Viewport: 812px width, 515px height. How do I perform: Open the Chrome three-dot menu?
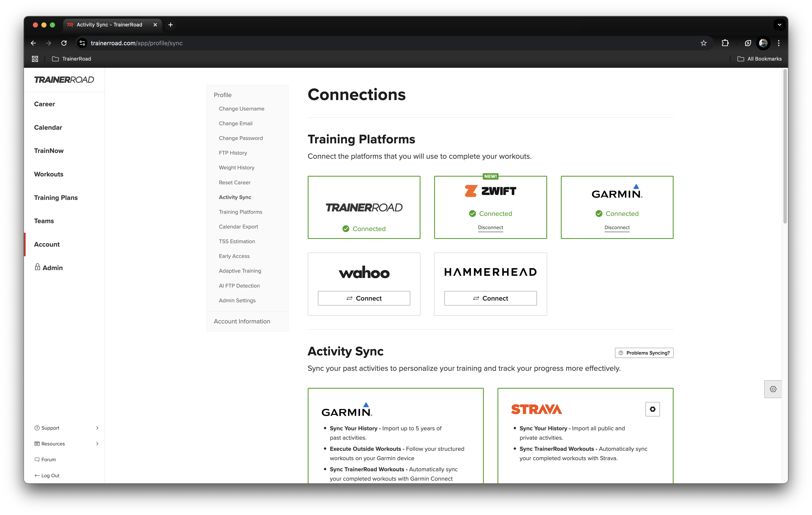tap(779, 43)
